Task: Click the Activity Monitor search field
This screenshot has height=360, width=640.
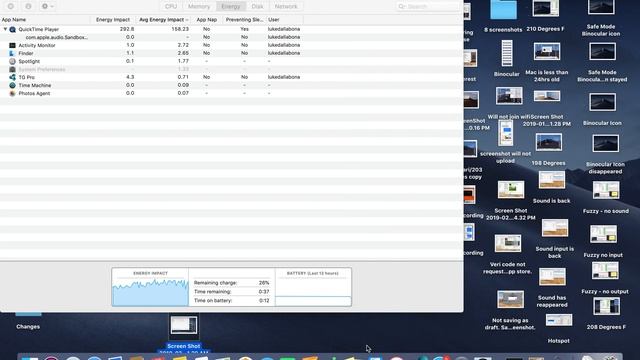Action: pyautogui.click(x=428, y=7)
